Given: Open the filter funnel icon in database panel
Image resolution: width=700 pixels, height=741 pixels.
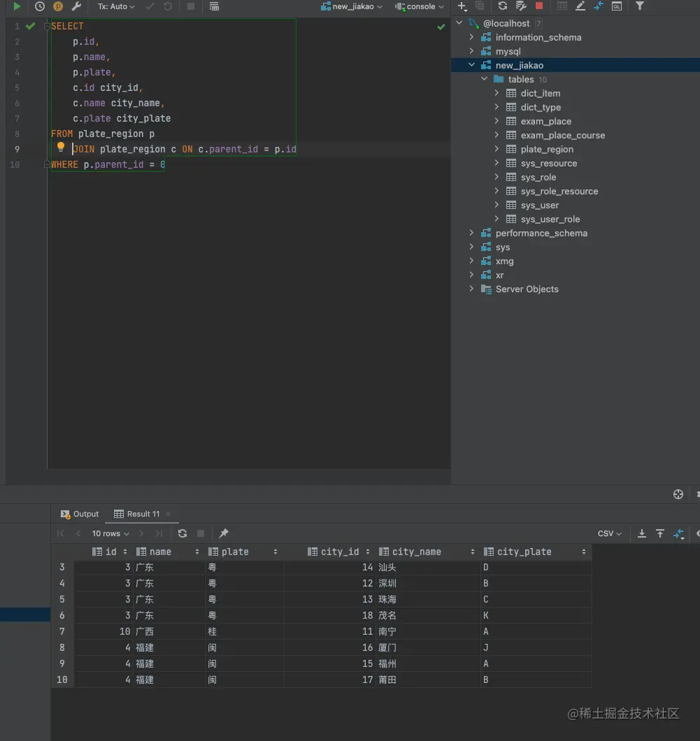Looking at the screenshot, I should pos(639,6).
